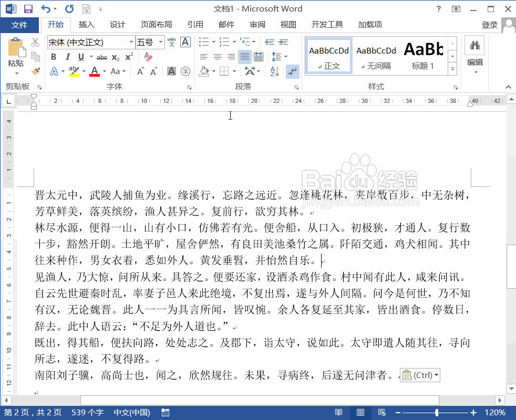Switch to the 开发工具 tab

pos(327,25)
